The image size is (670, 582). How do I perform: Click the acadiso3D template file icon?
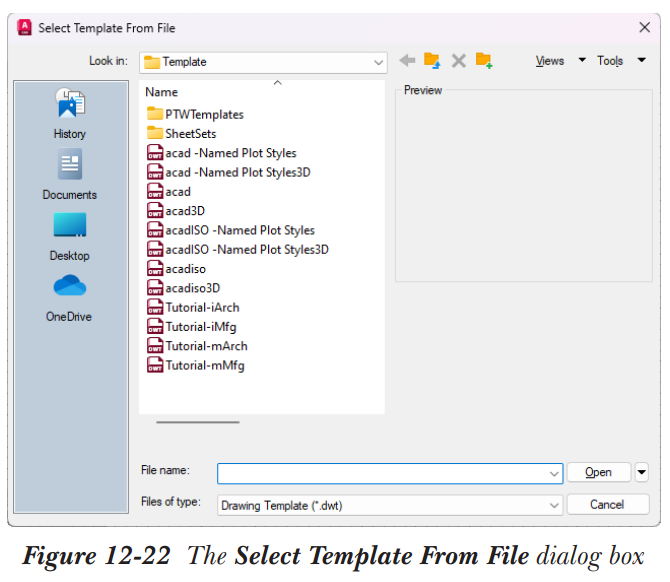coord(155,288)
